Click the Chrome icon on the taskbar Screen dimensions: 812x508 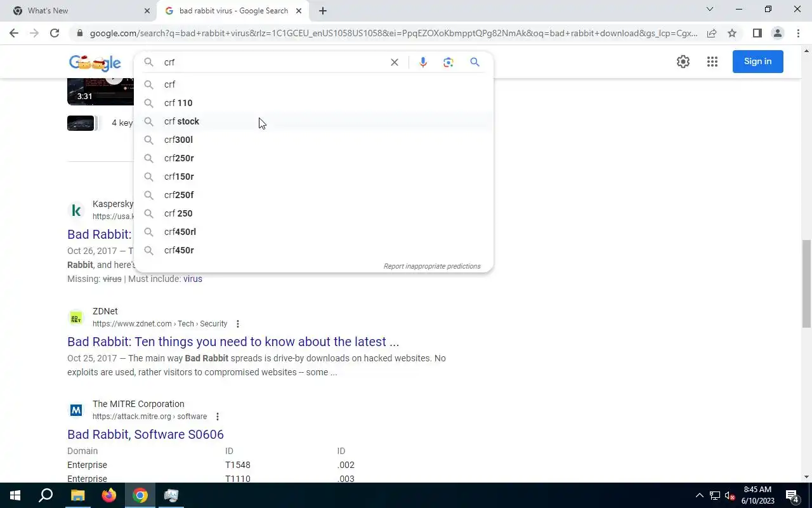pos(140,495)
